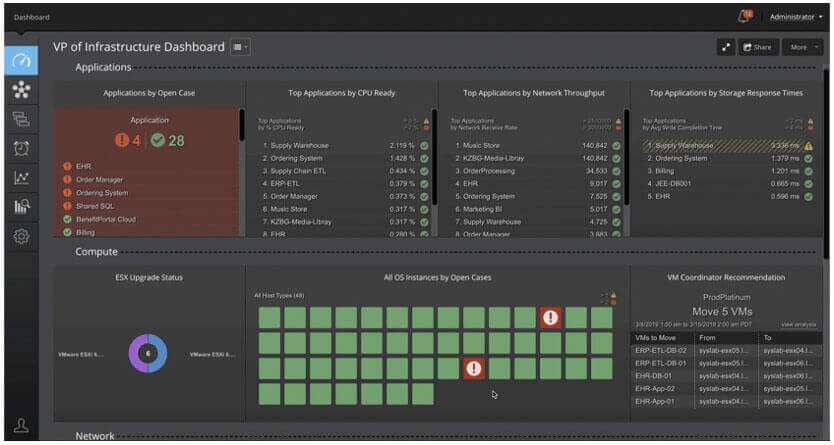The height and width of the screenshot is (445, 834).
Task: Click the ESX Upgrade Status donut chart
Action: point(148,354)
